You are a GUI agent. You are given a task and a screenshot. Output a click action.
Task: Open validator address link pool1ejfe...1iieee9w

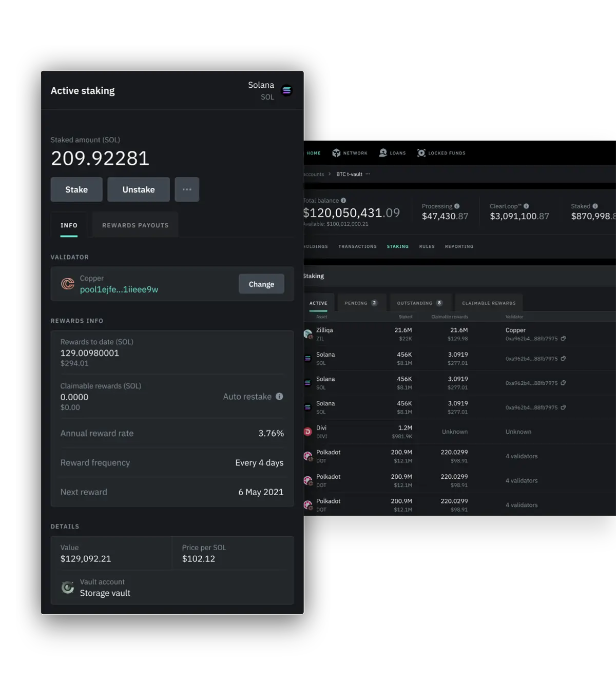point(119,289)
